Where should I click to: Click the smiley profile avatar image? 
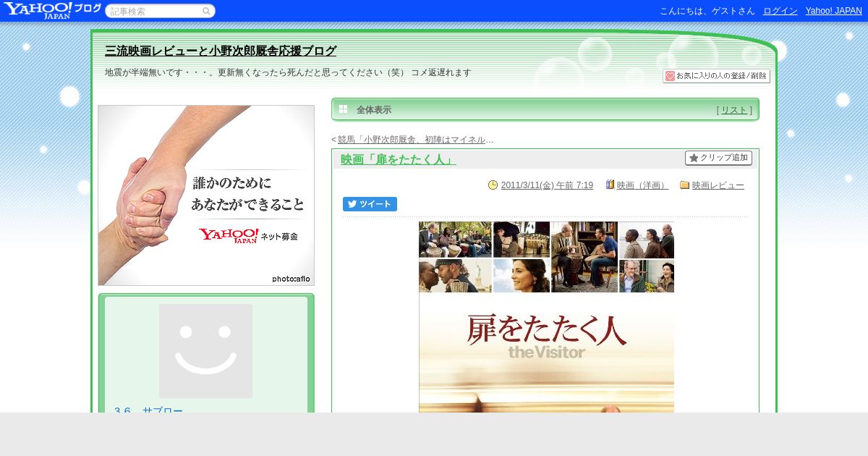(205, 351)
